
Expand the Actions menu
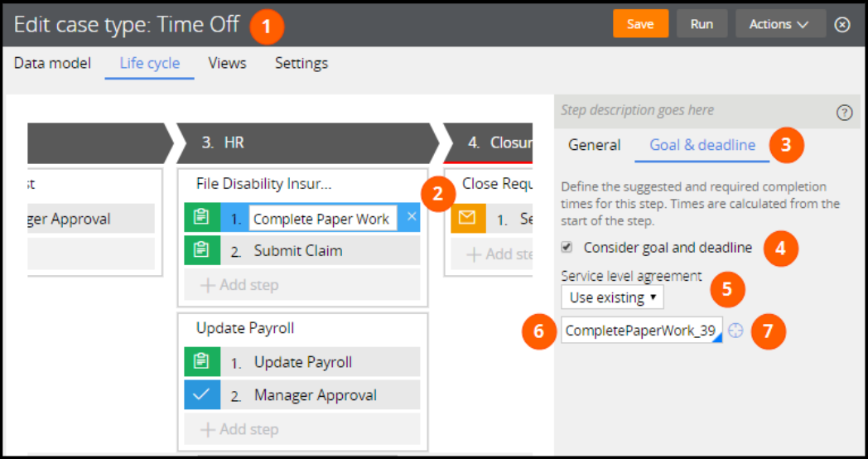779,24
